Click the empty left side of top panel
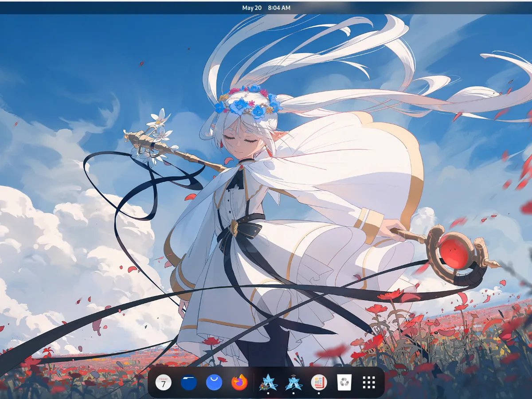Image resolution: width=532 pixels, height=399 pixels. pos(89,8)
